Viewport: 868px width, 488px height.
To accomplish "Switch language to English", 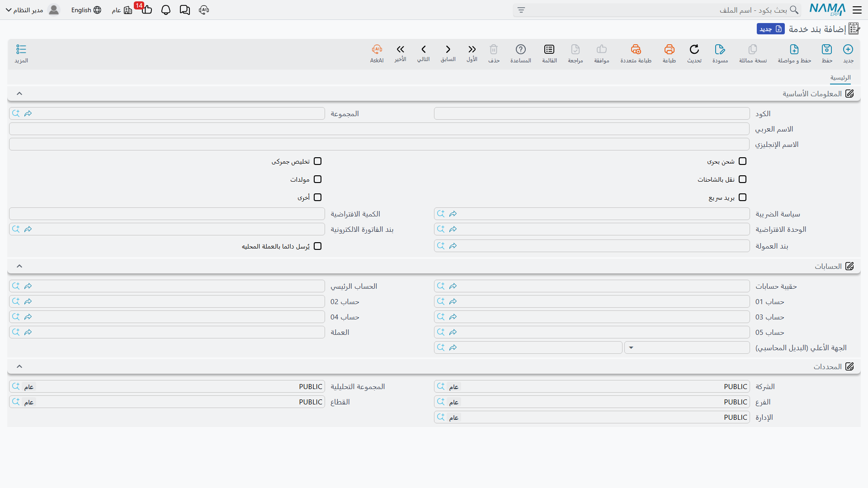I will (x=86, y=10).
